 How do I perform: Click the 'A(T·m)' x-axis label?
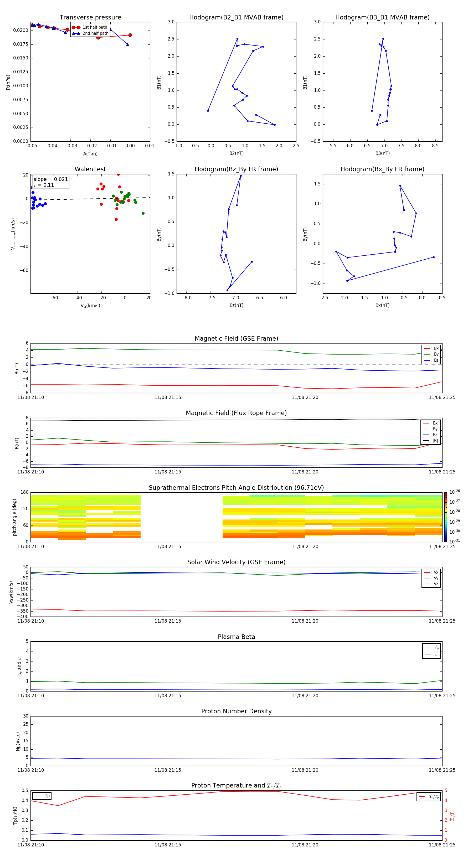pos(90,154)
